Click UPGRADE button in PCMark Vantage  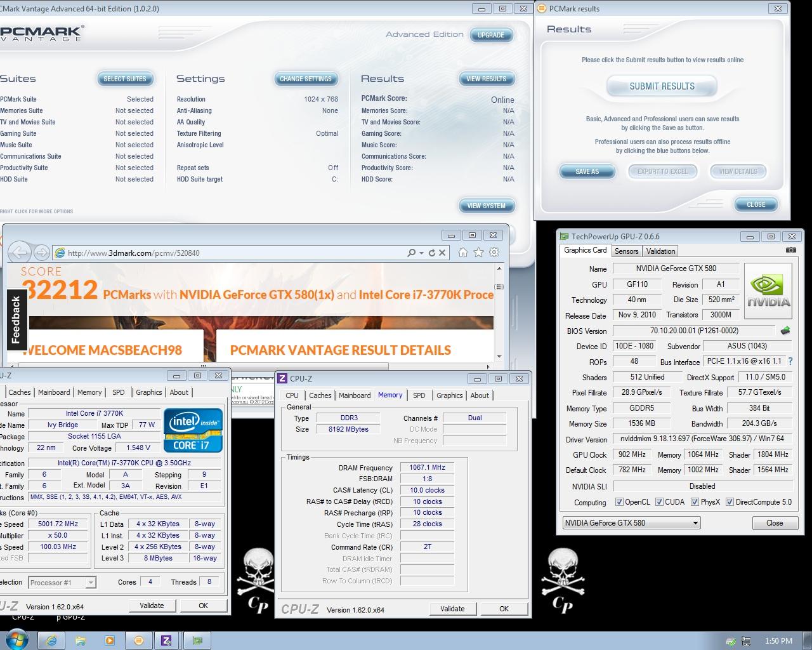pyautogui.click(x=491, y=35)
